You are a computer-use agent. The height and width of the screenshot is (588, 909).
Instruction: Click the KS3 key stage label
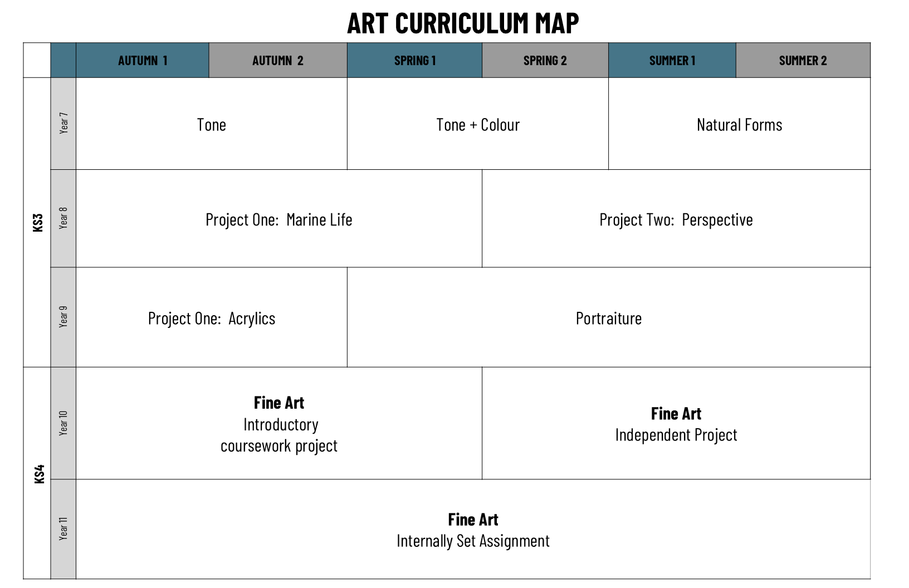(38, 222)
